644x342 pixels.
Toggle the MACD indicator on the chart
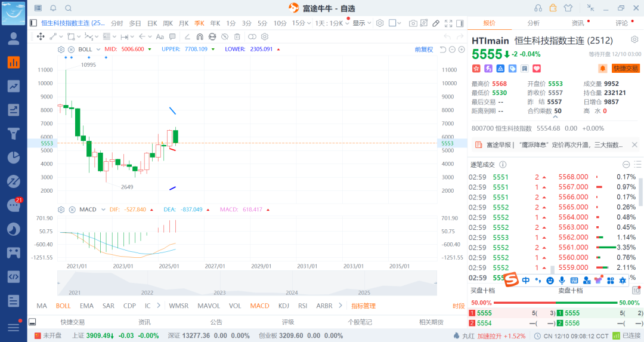tap(259, 306)
